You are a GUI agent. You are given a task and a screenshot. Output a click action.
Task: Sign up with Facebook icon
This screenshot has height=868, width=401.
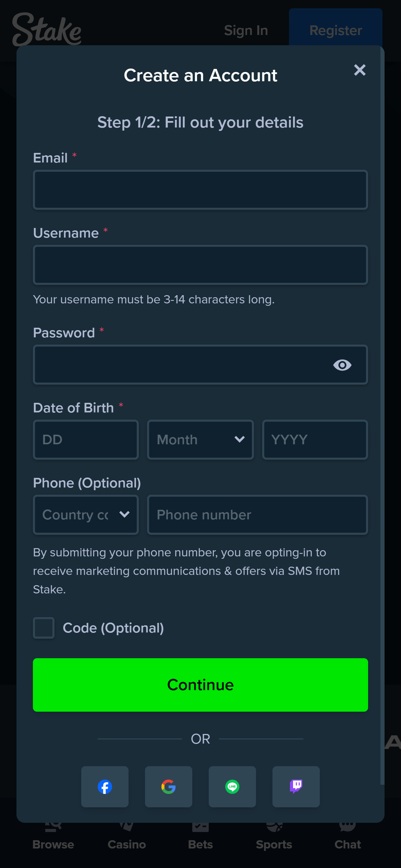click(105, 786)
